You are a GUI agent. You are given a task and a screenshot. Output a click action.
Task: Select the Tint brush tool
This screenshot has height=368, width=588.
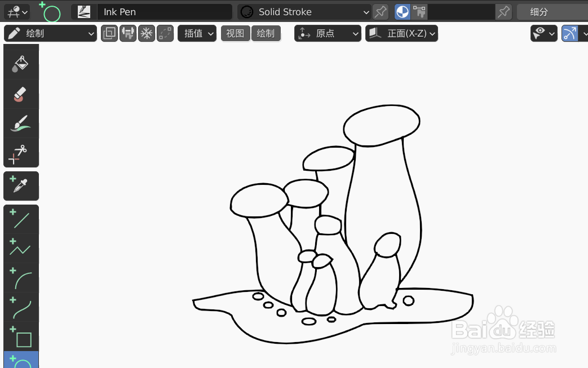(x=21, y=123)
